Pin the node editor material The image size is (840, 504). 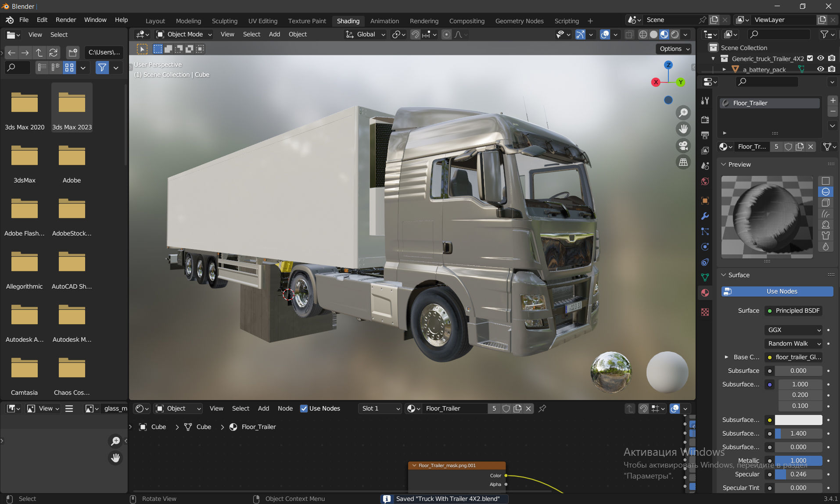pos(542,408)
